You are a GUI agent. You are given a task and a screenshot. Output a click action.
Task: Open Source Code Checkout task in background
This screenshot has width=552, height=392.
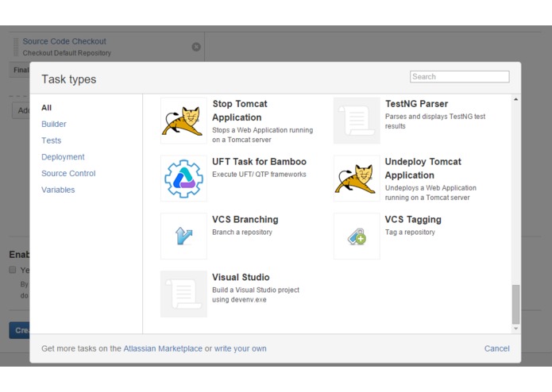tap(64, 41)
